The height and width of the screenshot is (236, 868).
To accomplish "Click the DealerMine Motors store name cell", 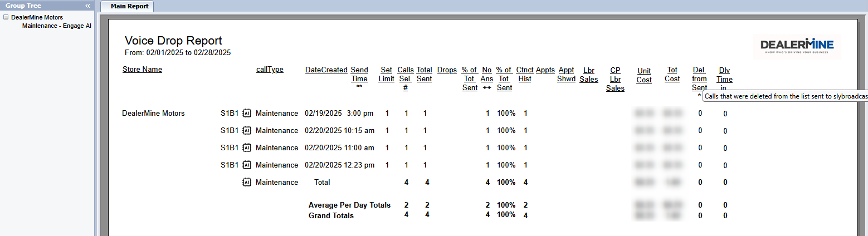I will [153, 113].
